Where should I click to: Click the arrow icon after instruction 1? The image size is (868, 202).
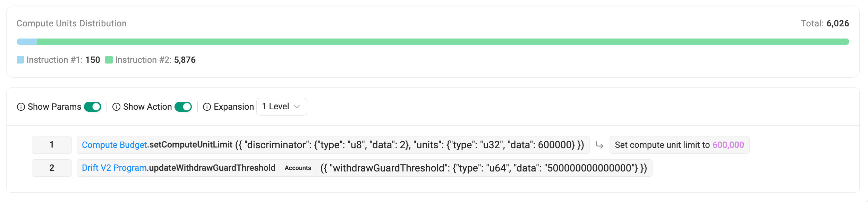click(x=599, y=145)
